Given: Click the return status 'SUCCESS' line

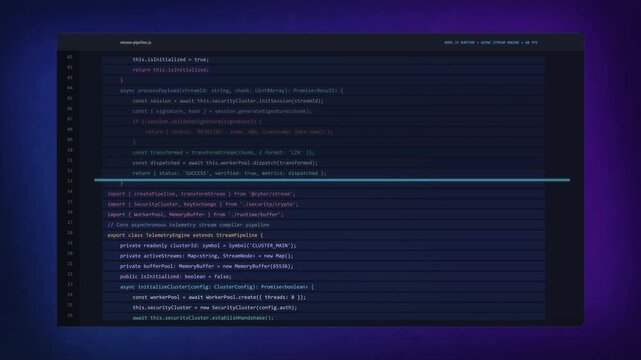Looking at the screenshot, I should coord(229,173).
